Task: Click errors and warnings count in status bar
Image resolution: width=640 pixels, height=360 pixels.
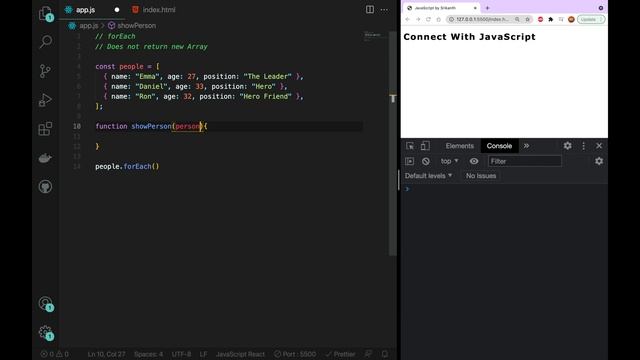Action: 55,354
